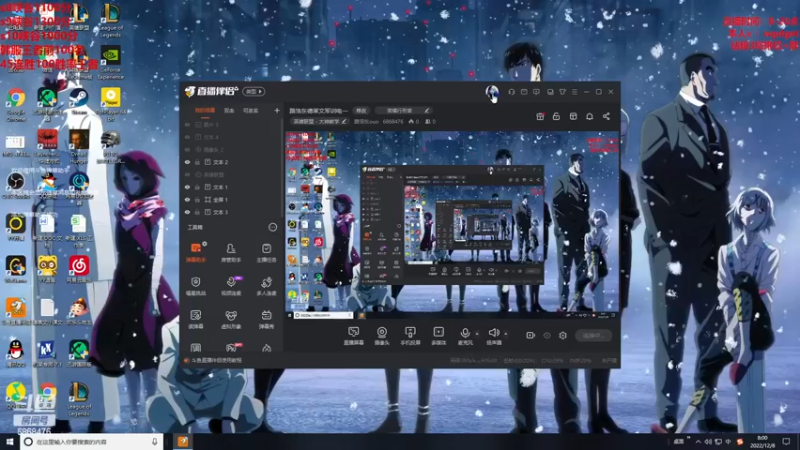The width and height of the screenshot is (800, 450).
Task: Toggle lock on the 文本 1 layer
Action: [x=197, y=187]
